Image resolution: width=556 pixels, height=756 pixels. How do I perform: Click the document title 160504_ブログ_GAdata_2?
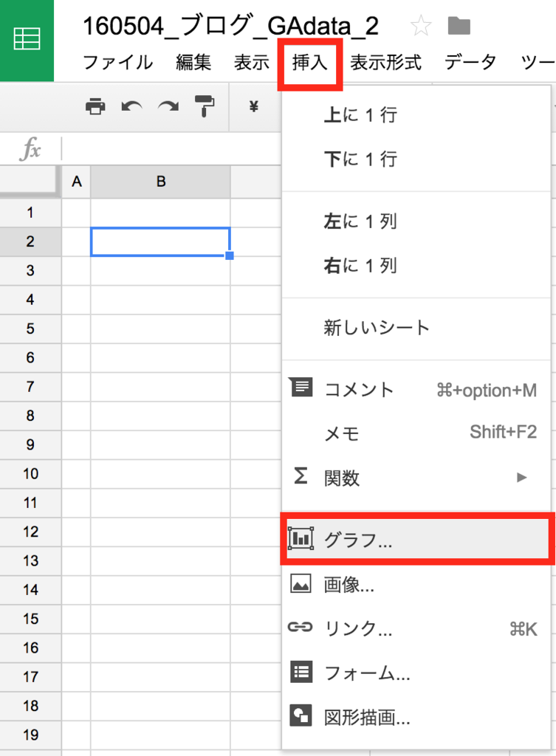pyautogui.click(x=231, y=26)
